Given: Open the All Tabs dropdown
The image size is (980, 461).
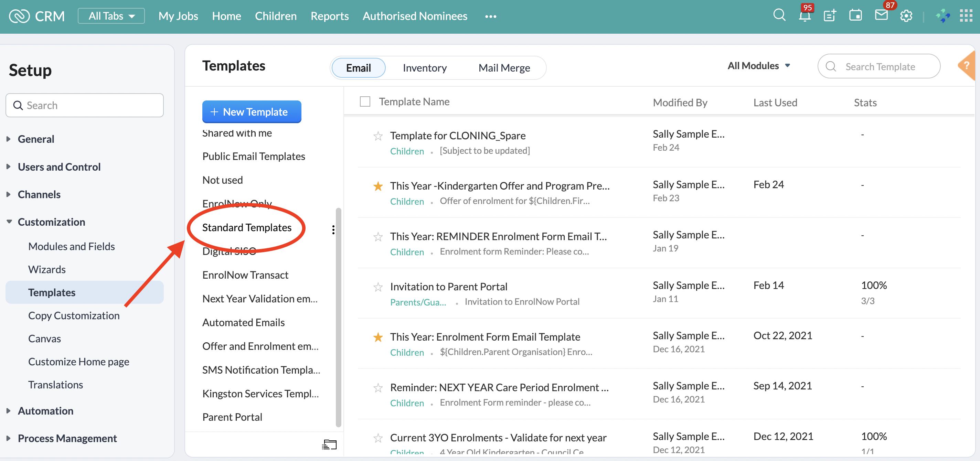Looking at the screenshot, I should pos(111,16).
